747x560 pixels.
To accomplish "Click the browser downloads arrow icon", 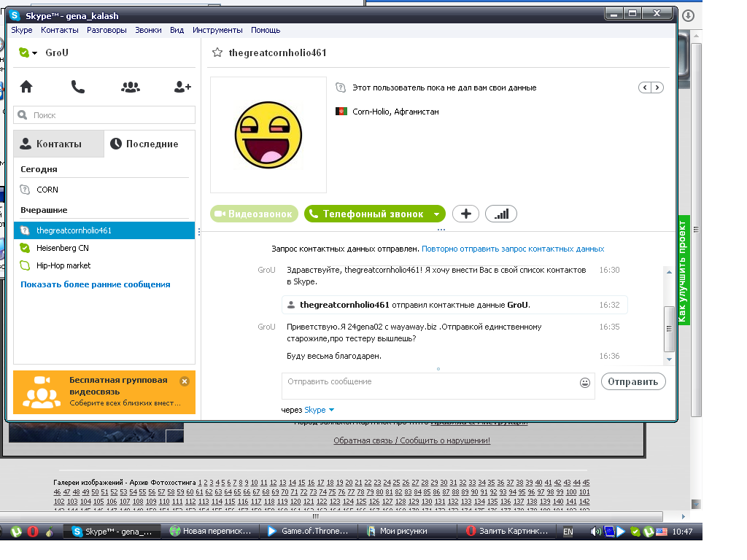I will point(688,16).
